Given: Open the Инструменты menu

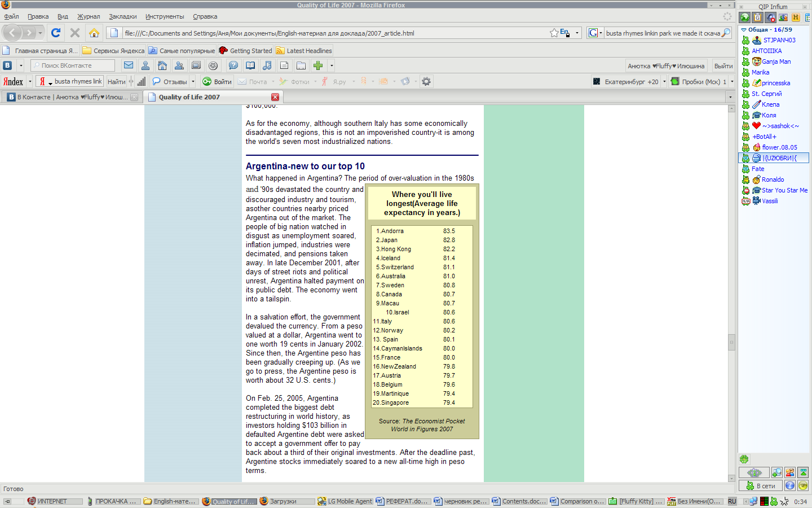Looking at the screenshot, I should 165,16.
